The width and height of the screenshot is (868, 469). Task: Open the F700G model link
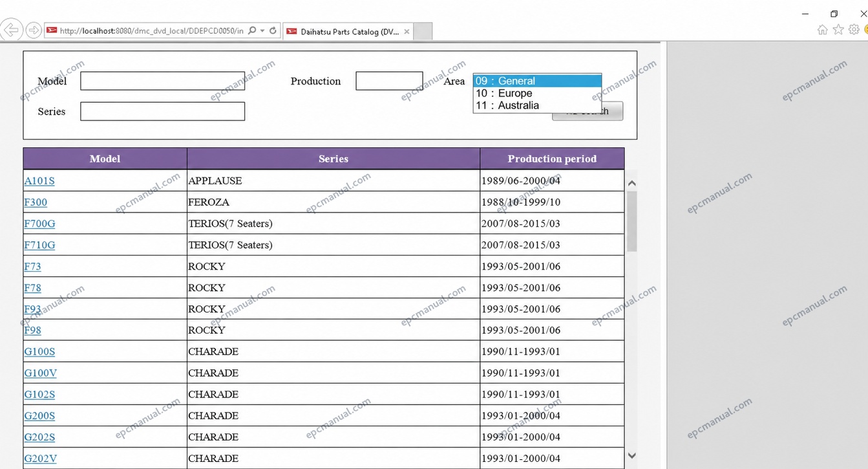click(39, 224)
